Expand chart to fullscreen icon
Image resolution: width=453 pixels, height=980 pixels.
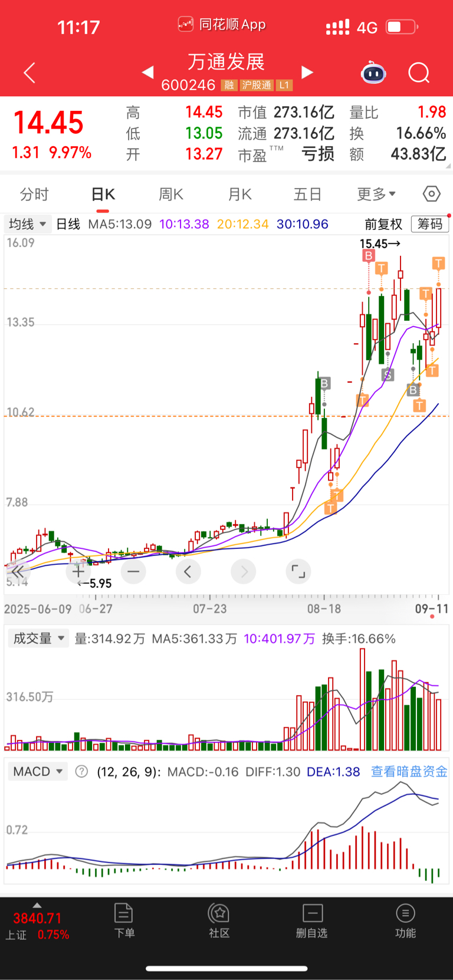[x=298, y=571]
